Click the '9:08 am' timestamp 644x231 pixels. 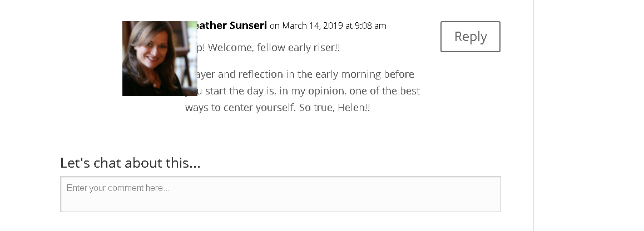point(370,26)
